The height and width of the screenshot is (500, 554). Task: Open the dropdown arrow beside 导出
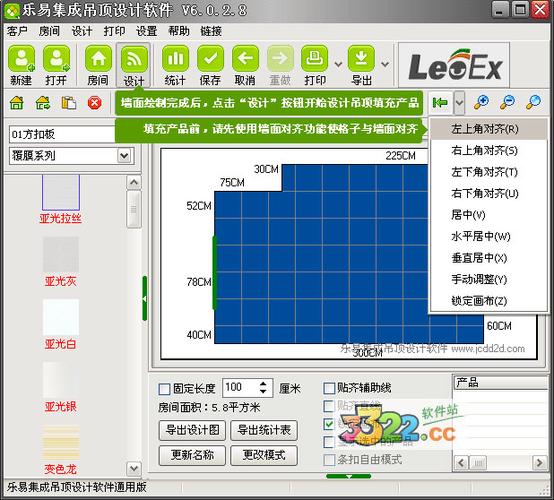[x=385, y=64]
